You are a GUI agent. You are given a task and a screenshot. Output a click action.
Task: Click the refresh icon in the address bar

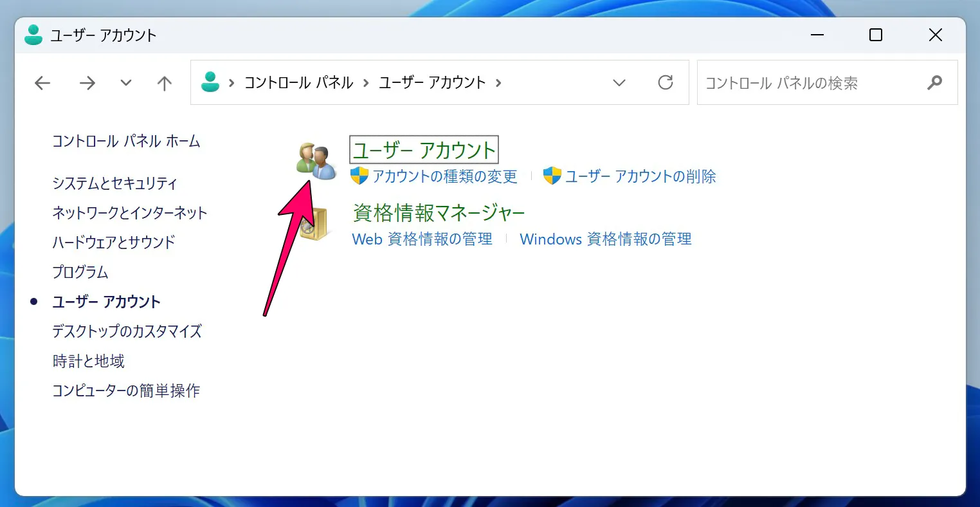(666, 82)
